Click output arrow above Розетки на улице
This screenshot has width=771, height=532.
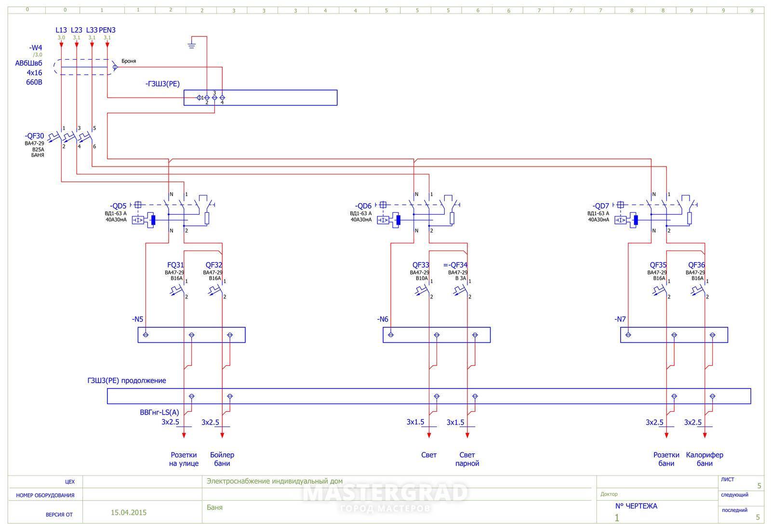point(184,435)
